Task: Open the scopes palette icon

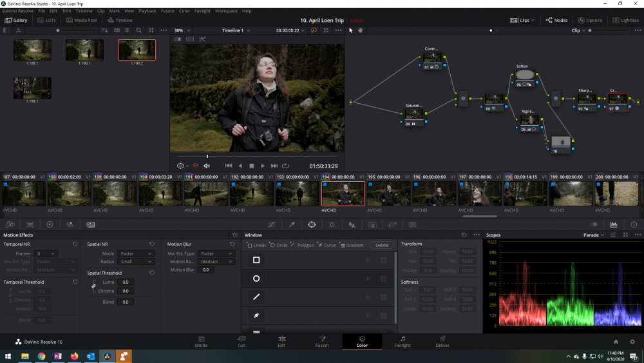Action: pos(614,224)
